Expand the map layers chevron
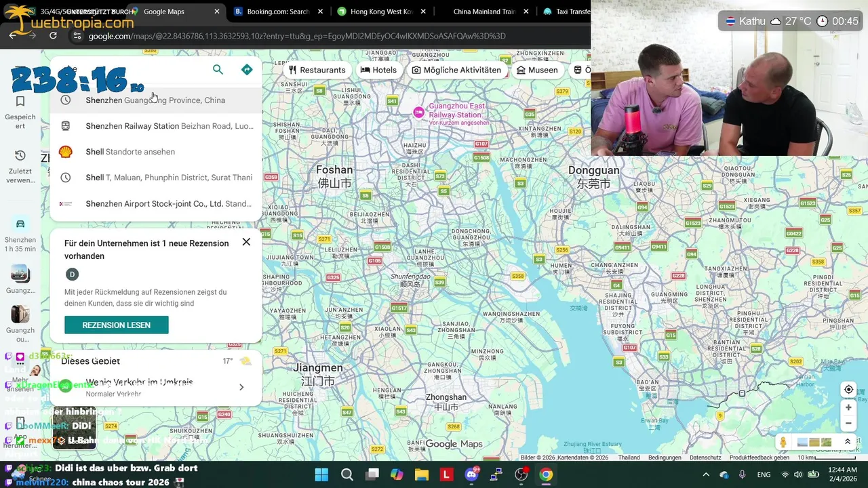The image size is (868, 488). [x=847, y=442]
